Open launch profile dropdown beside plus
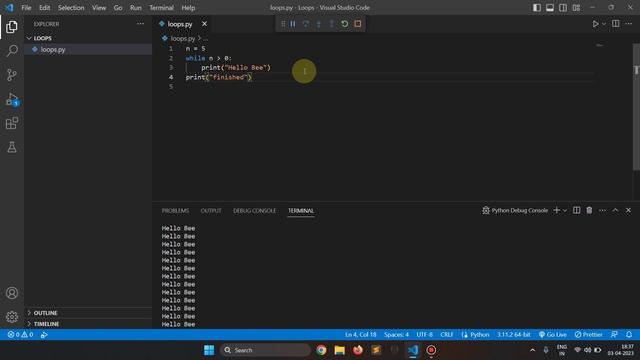640x360 pixels. point(565,210)
